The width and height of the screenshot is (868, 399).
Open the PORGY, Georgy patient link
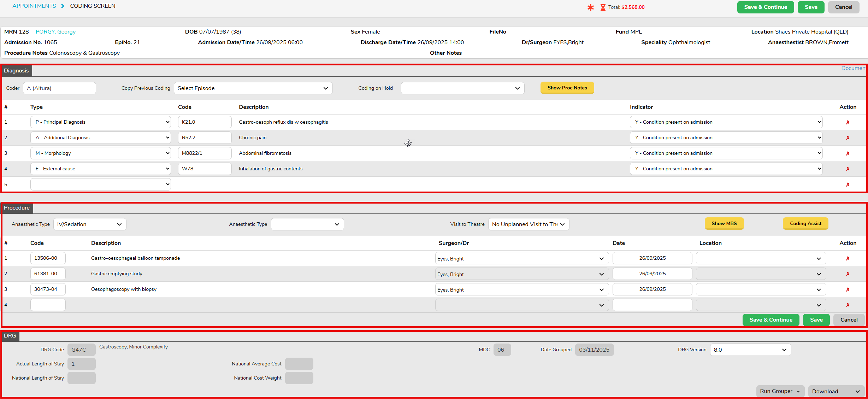(x=55, y=32)
